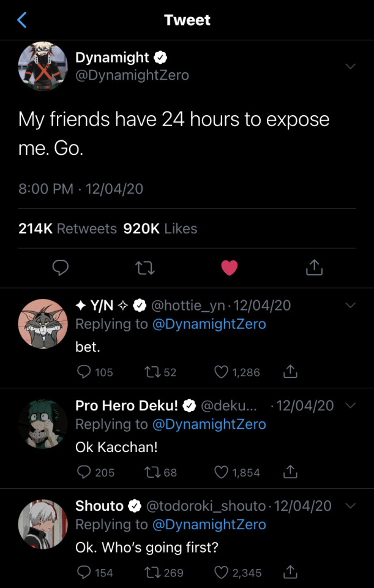374x588 pixels.
Task: Share Dynamight's main tweet
Action: [x=314, y=268]
